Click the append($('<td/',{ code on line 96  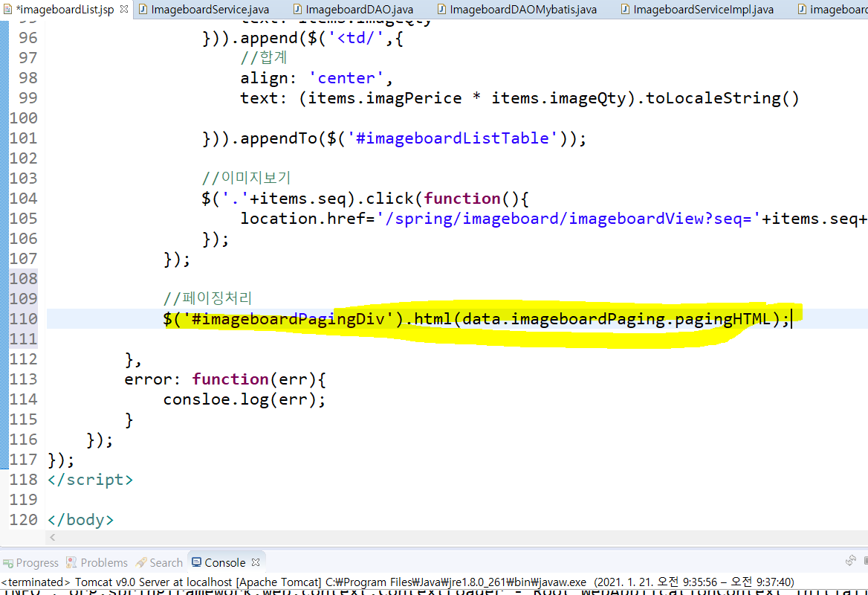click(x=322, y=38)
